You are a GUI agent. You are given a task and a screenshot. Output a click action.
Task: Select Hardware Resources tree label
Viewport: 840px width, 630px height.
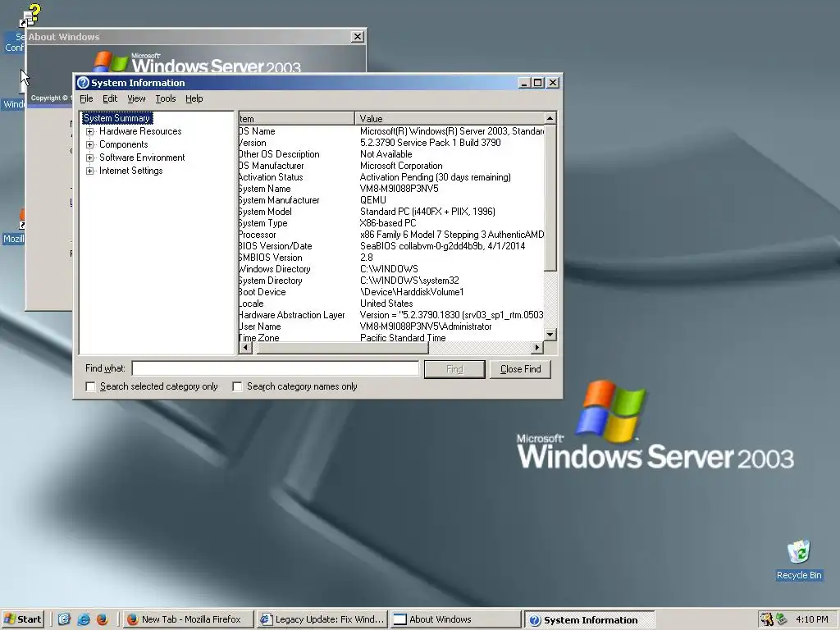coord(140,131)
